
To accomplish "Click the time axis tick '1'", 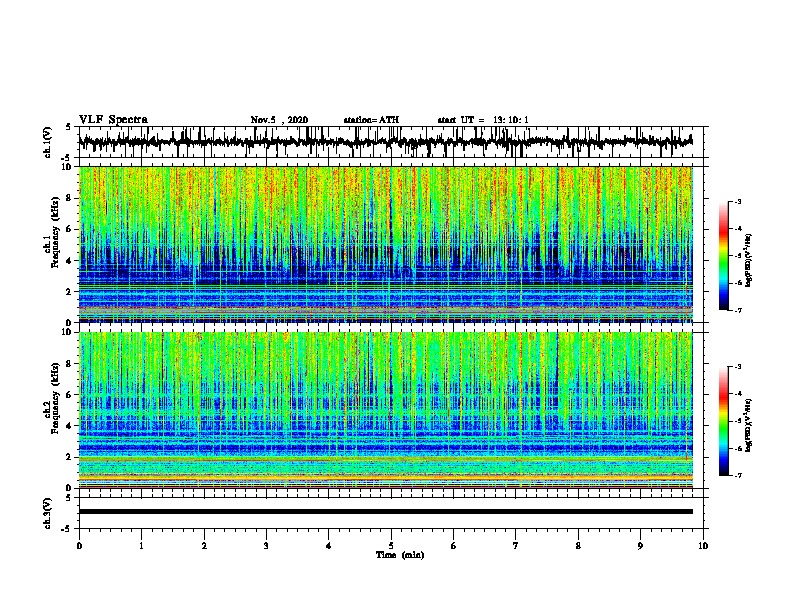I will pos(141,546).
